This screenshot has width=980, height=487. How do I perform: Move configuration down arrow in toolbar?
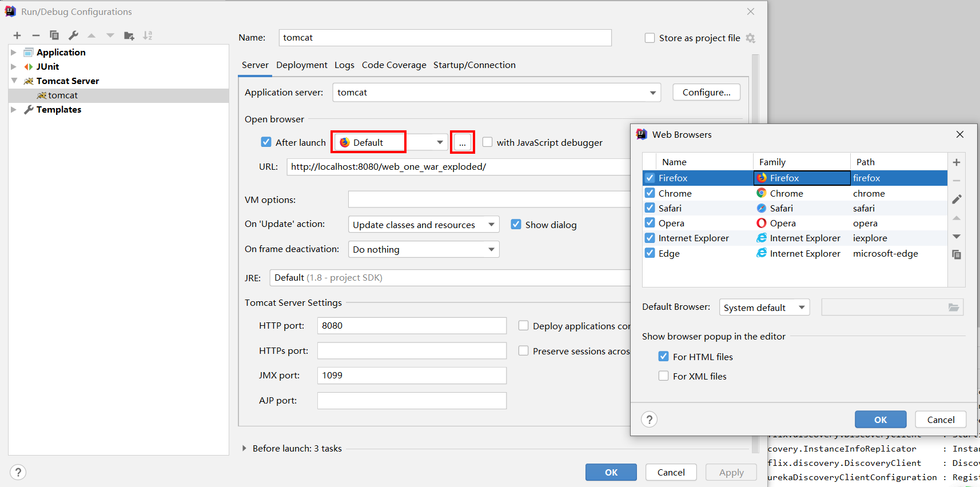tap(110, 35)
